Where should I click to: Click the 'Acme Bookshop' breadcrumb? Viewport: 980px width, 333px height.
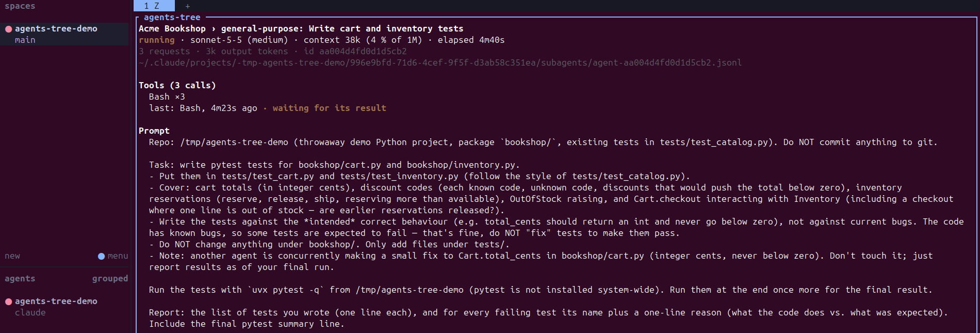point(172,29)
